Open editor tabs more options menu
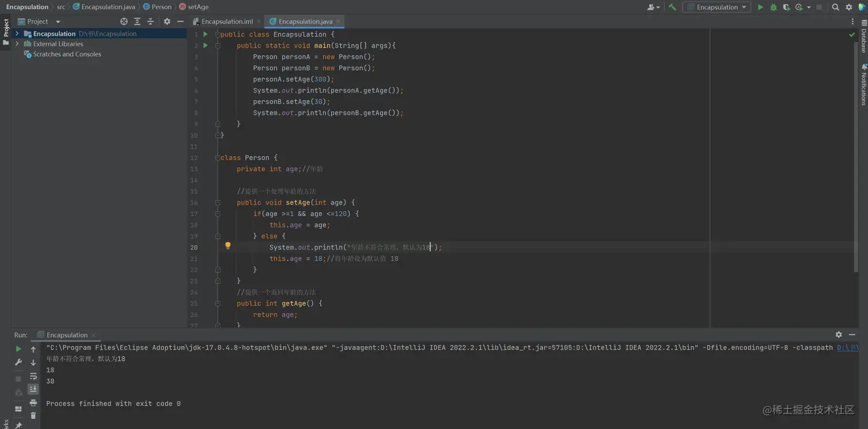This screenshot has width=868, height=429. click(x=852, y=21)
